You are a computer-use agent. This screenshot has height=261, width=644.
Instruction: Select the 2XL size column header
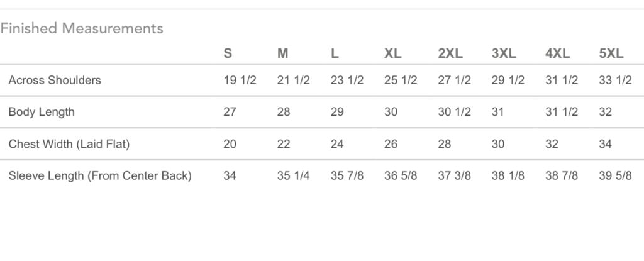click(450, 54)
